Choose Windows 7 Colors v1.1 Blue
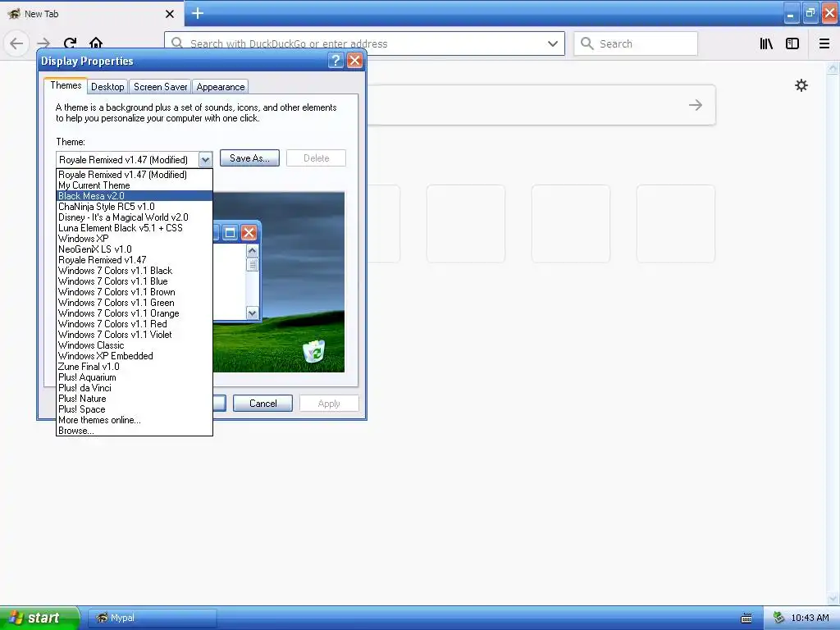Viewport: 840px width, 630px height. click(x=135, y=282)
